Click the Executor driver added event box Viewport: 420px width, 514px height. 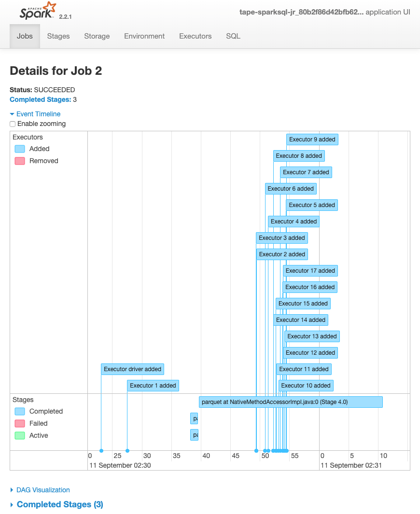click(x=132, y=369)
